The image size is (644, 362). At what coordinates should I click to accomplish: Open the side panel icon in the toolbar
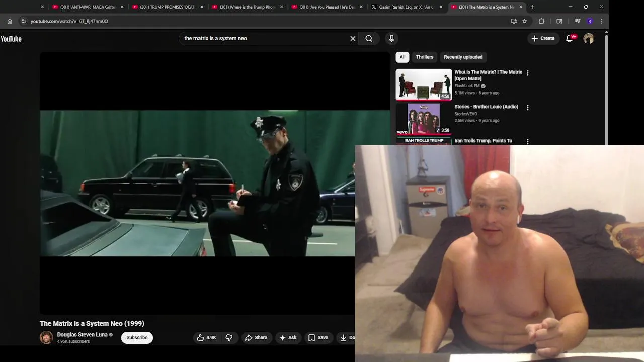(x=559, y=21)
